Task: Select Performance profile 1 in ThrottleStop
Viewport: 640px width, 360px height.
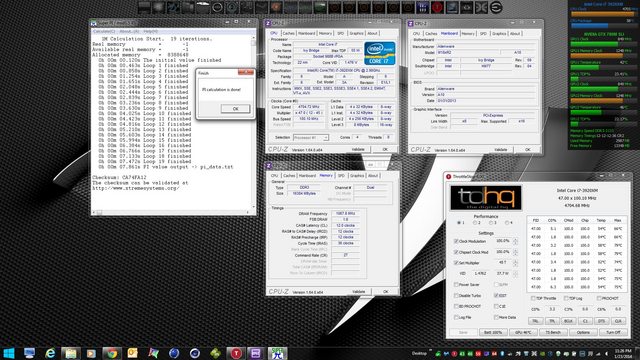Action: coord(461,223)
